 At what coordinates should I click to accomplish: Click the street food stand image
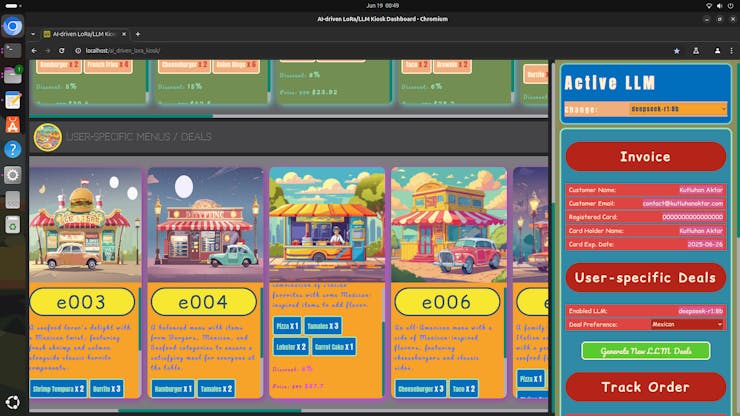coord(327,225)
